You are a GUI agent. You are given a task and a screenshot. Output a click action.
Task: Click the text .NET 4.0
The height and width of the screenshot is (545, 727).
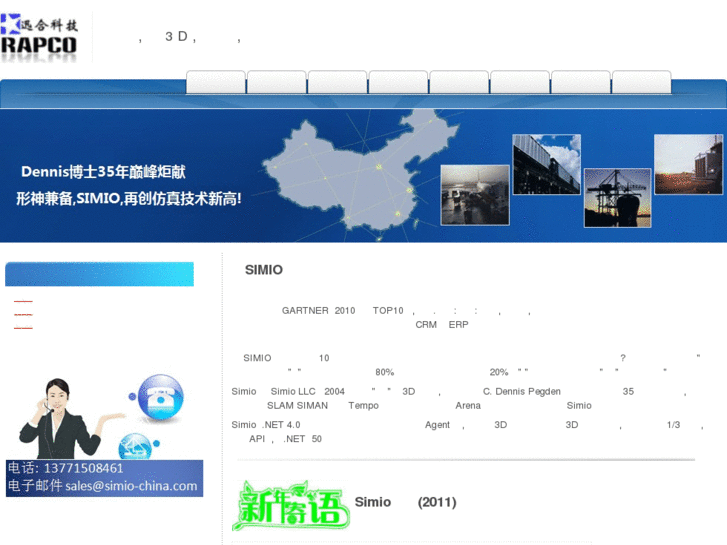click(x=281, y=425)
